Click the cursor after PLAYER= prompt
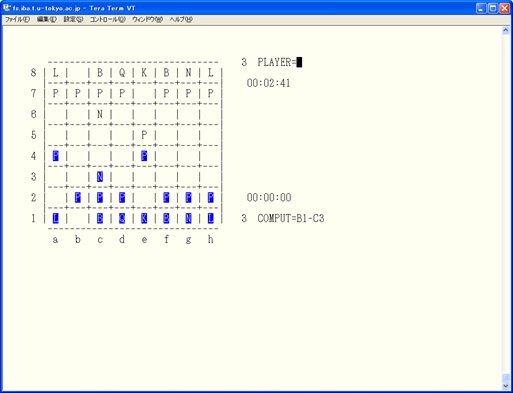 299,62
